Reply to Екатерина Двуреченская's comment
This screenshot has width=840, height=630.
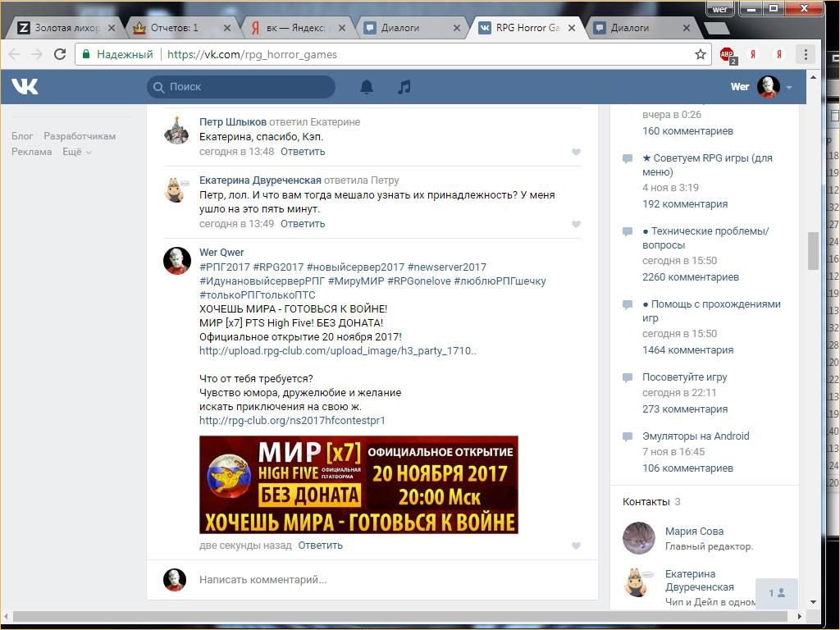pyautogui.click(x=303, y=224)
